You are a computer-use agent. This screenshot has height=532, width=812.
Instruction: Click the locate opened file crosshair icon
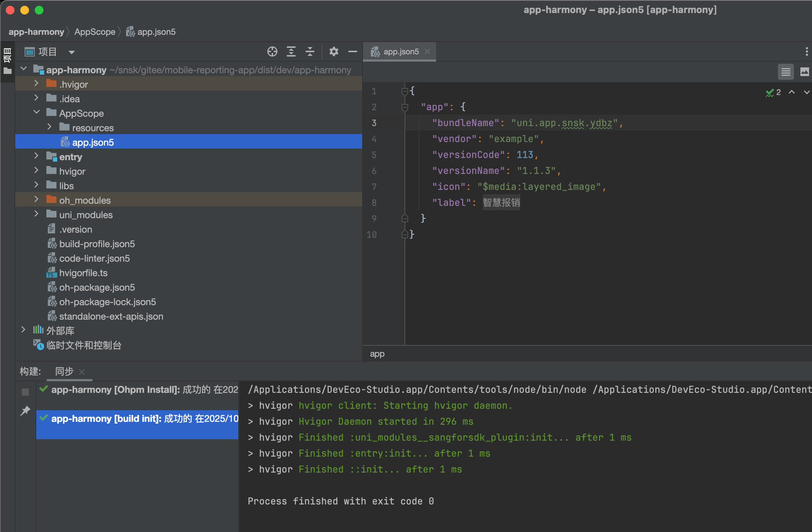pos(272,52)
